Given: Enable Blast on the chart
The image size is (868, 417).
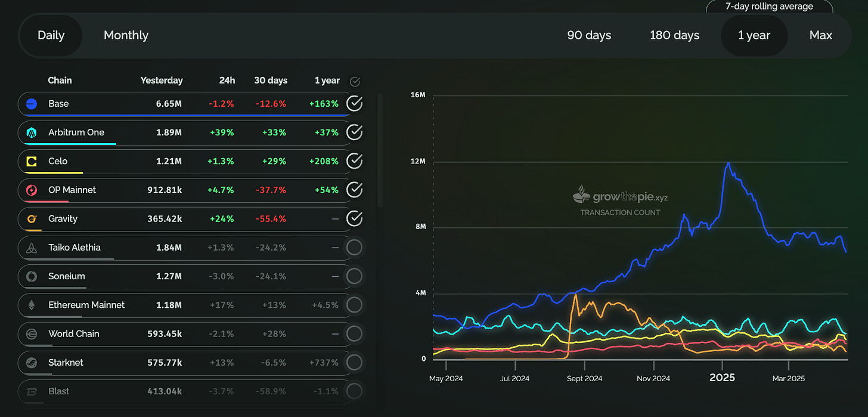Looking at the screenshot, I should [355, 391].
